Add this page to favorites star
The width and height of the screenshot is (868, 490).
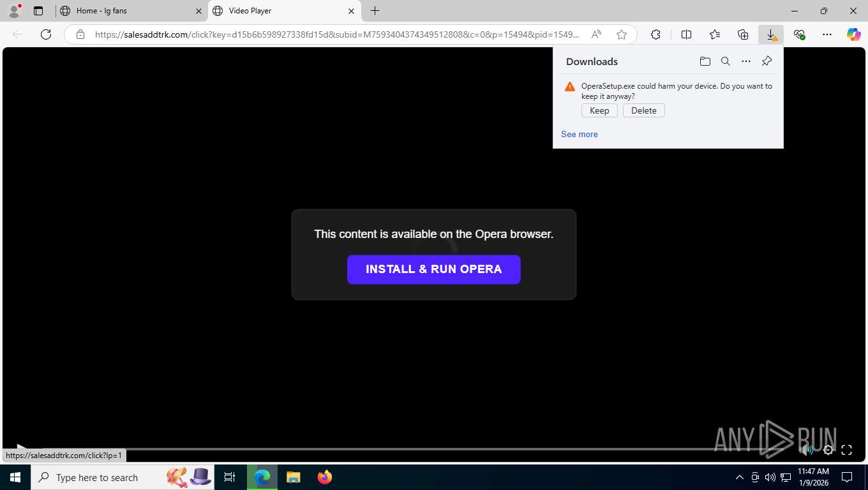[622, 34]
